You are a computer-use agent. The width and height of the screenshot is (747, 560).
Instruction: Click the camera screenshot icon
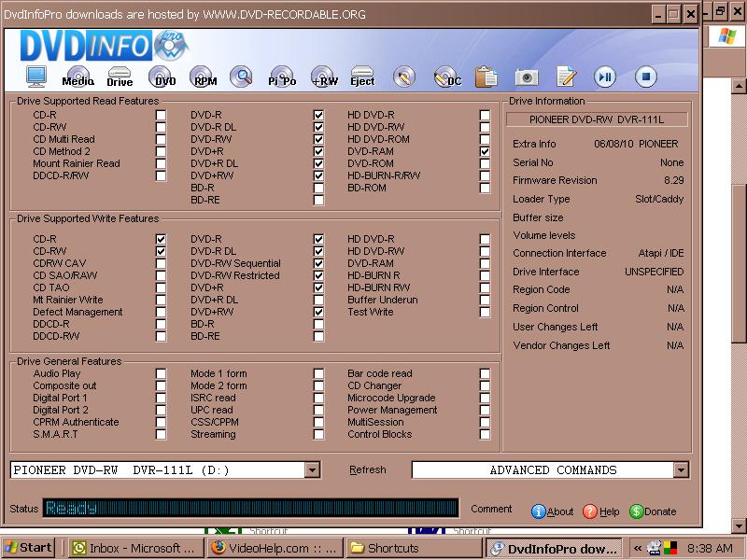(x=527, y=77)
